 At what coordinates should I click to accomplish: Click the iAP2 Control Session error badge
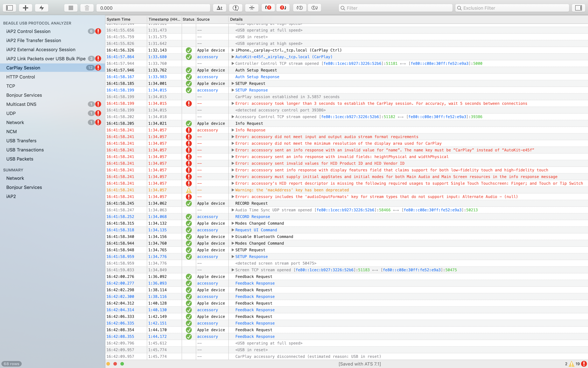tap(98, 31)
